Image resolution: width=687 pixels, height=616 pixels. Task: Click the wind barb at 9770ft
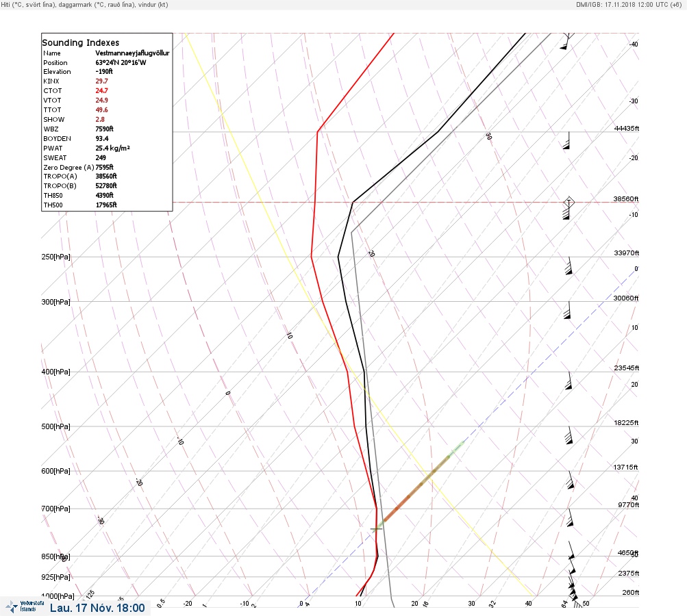tap(570, 517)
